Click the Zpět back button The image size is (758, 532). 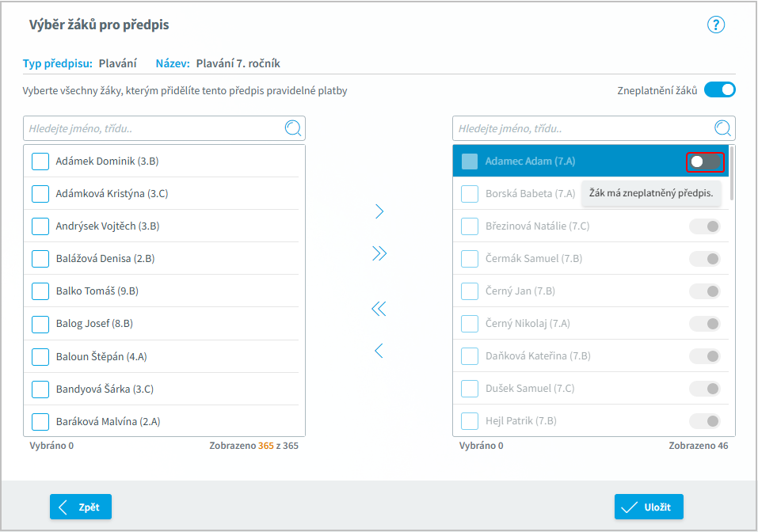tap(81, 507)
